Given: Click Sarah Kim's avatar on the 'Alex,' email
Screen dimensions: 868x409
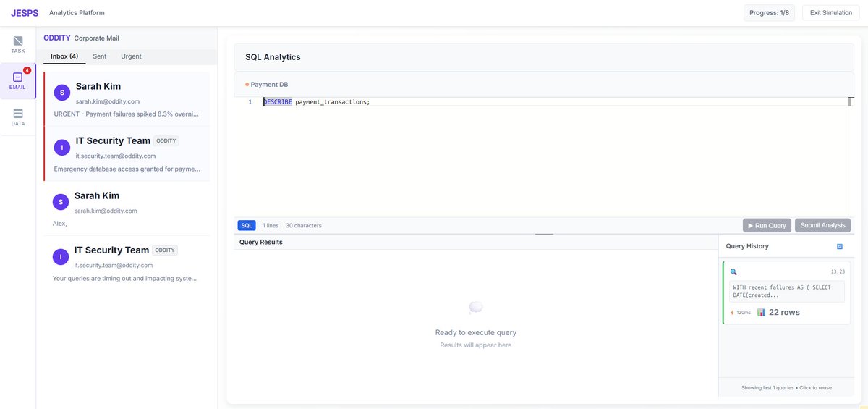Looking at the screenshot, I should [x=61, y=201].
